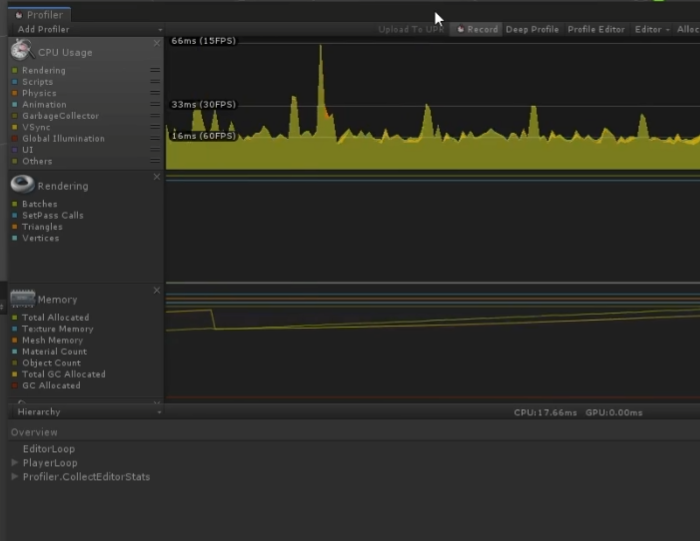Toggle the Mesh Memory series
Screen dimensions: 700x541
coord(15,340)
